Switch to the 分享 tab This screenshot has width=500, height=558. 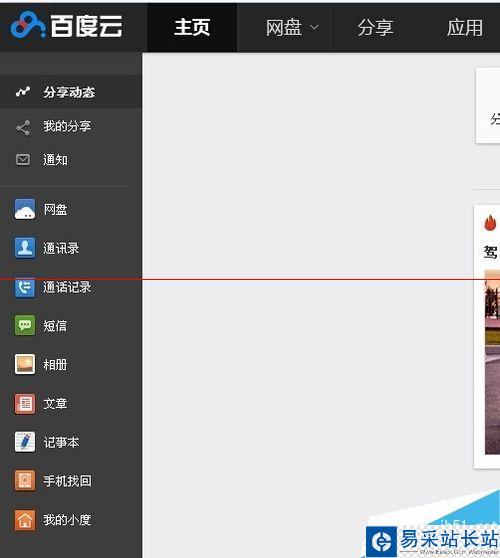[375, 28]
